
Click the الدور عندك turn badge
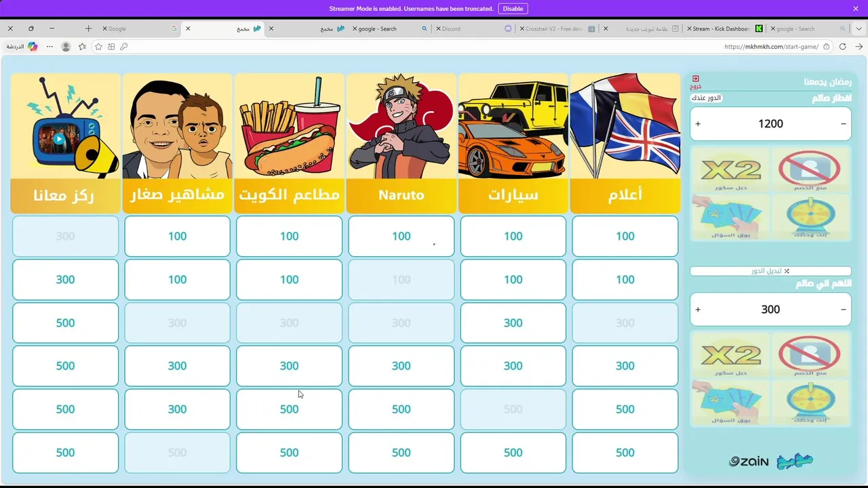pos(706,98)
